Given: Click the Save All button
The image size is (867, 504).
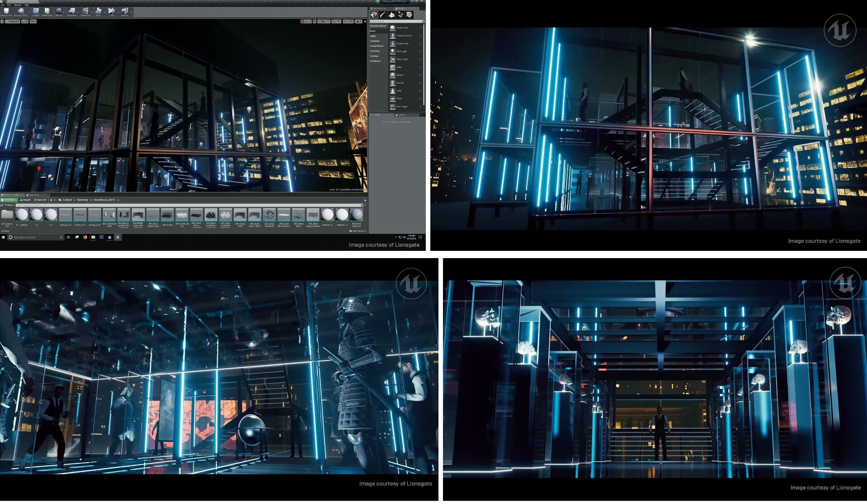Looking at the screenshot, I should click(41, 200).
